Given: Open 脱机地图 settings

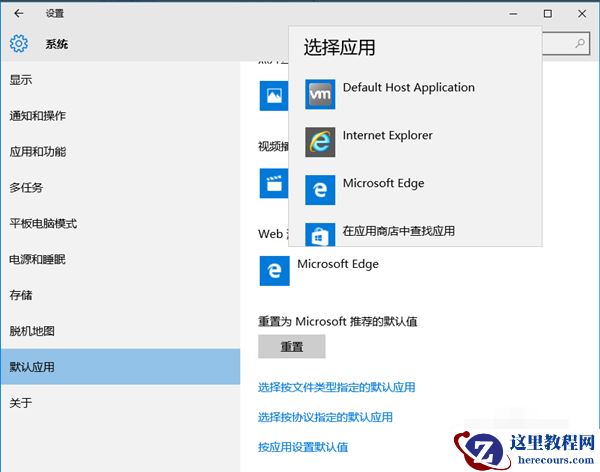Looking at the screenshot, I should pyautogui.click(x=120, y=331).
